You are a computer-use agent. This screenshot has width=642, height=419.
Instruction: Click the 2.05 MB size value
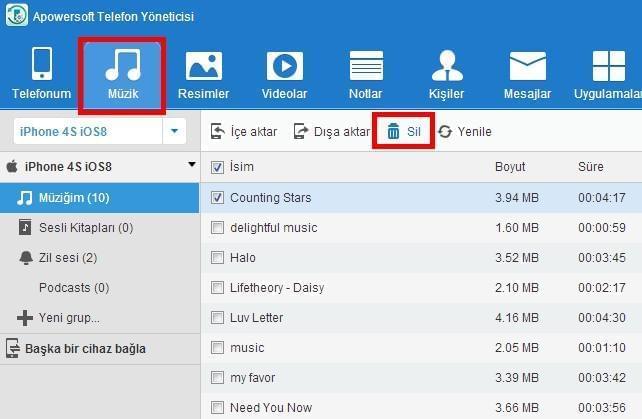coord(517,348)
